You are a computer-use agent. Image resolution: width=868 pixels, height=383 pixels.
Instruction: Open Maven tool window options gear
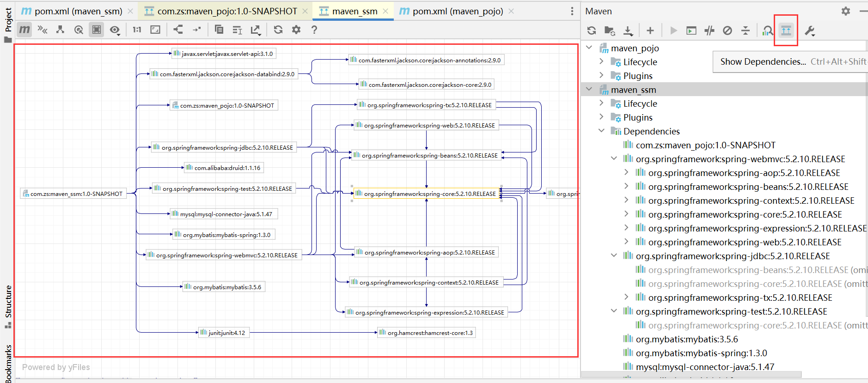[x=846, y=11]
